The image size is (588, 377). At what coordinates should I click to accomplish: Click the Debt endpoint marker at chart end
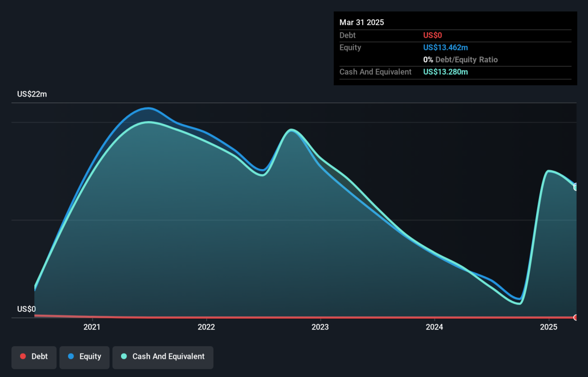(576, 318)
